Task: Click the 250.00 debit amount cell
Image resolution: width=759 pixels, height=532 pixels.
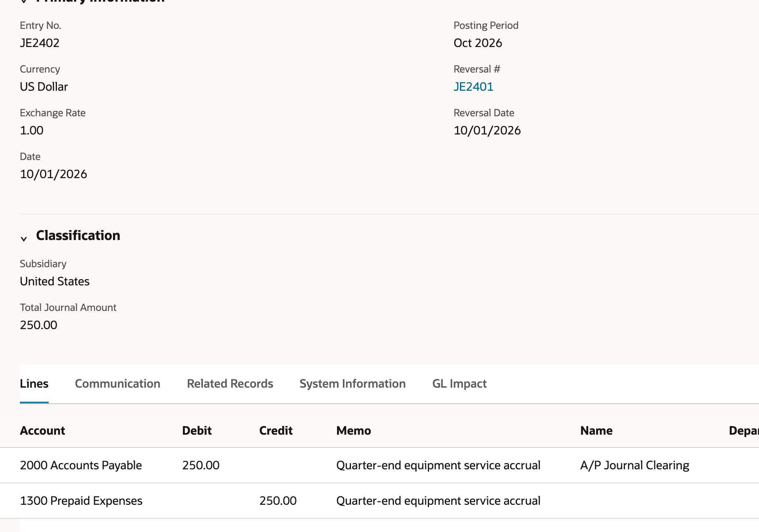Action: pyautogui.click(x=201, y=465)
